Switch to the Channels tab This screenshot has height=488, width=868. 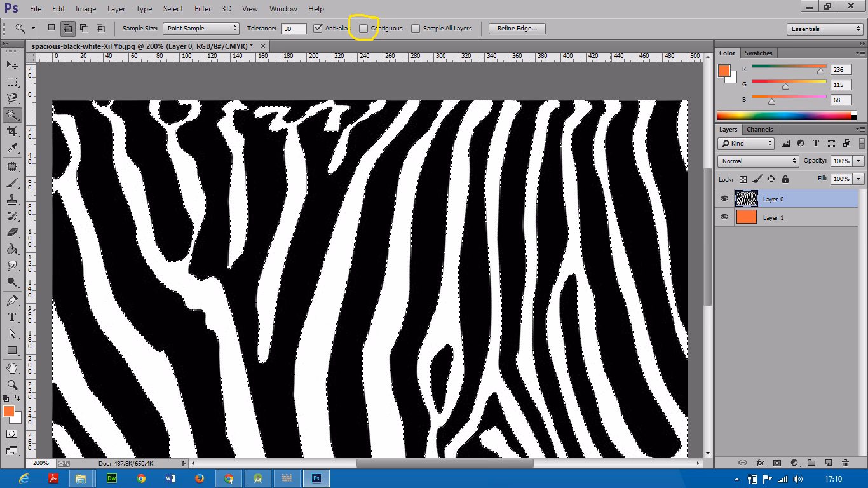click(x=759, y=129)
